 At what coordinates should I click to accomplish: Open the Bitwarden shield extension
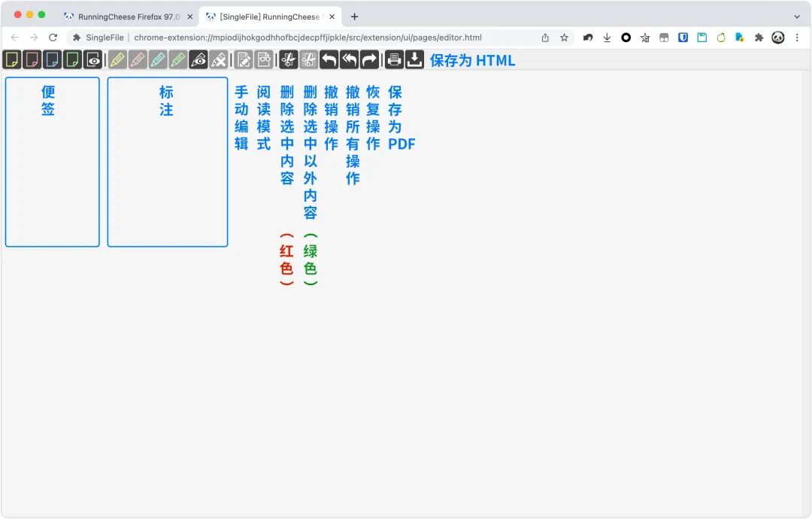pos(683,38)
